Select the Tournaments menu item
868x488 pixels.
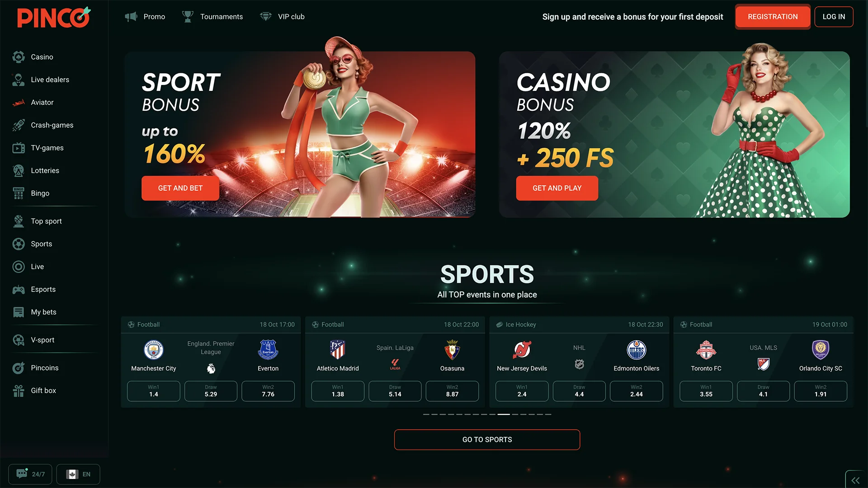click(212, 17)
